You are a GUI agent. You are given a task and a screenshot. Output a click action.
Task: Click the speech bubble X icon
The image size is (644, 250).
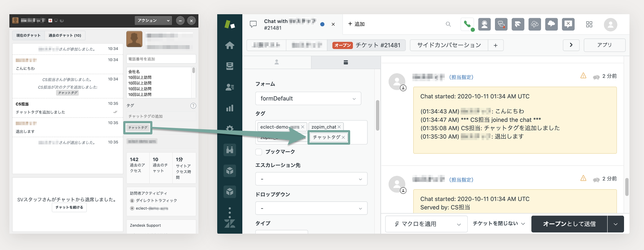pos(568,24)
